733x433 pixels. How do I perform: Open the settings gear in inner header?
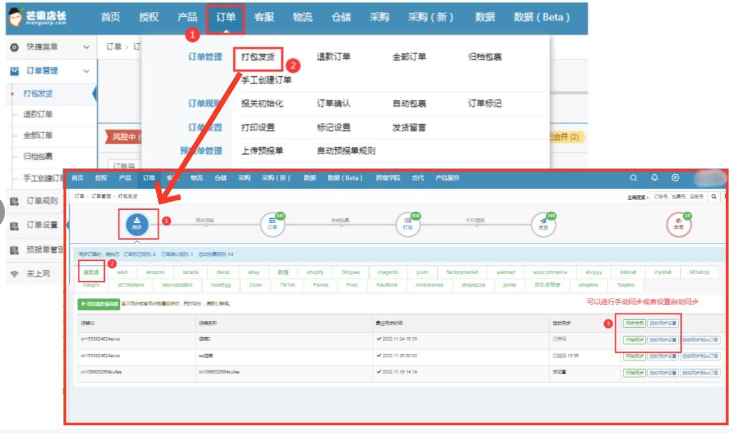676,178
